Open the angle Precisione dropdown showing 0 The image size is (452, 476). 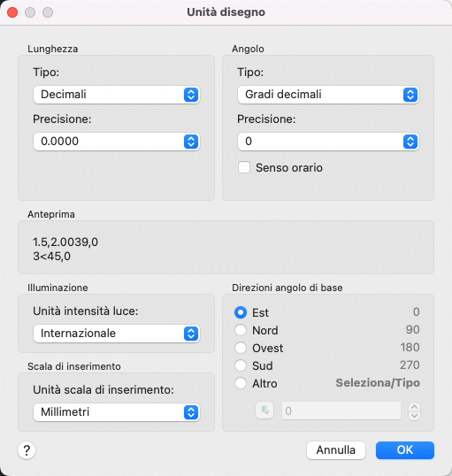coord(328,142)
